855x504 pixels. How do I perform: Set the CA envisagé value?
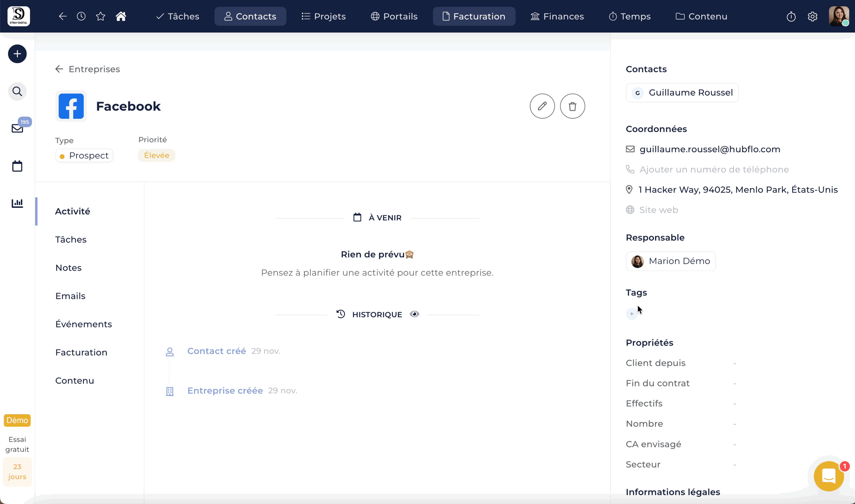[x=734, y=444]
